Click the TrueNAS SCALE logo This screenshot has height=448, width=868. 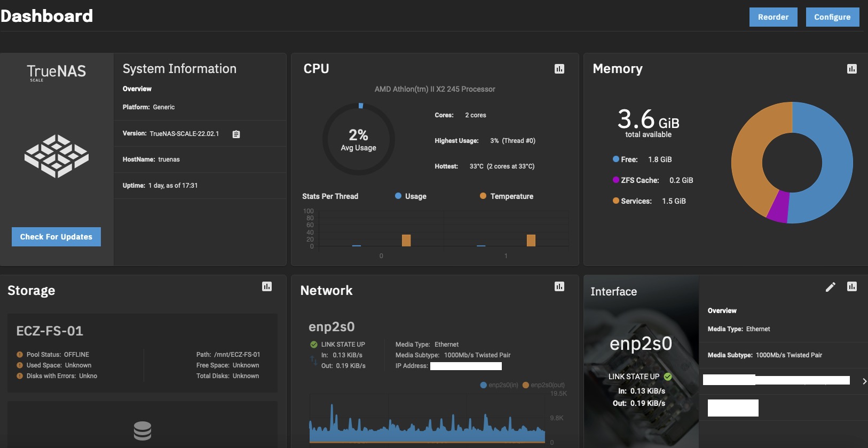coord(57,73)
